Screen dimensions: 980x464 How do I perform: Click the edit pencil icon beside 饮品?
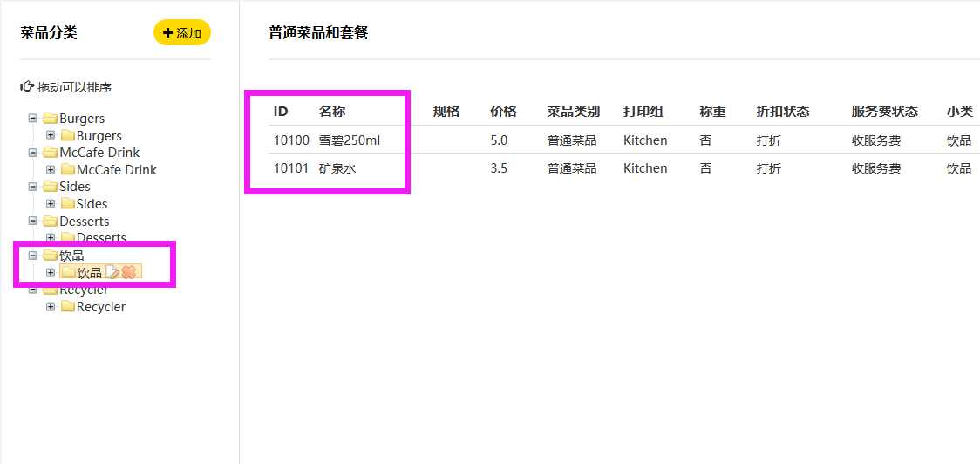point(113,272)
